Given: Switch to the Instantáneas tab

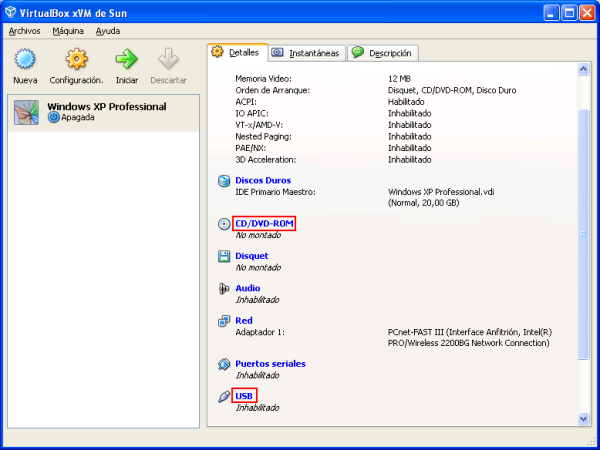Looking at the screenshot, I should (305, 52).
